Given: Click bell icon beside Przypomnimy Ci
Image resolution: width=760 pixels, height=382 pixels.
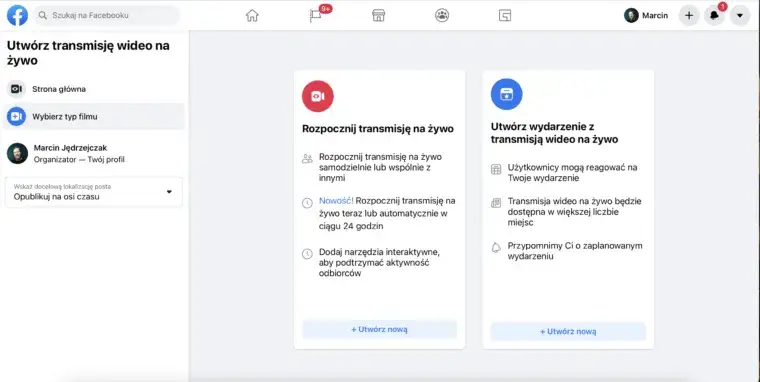Looking at the screenshot, I should [x=496, y=248].
